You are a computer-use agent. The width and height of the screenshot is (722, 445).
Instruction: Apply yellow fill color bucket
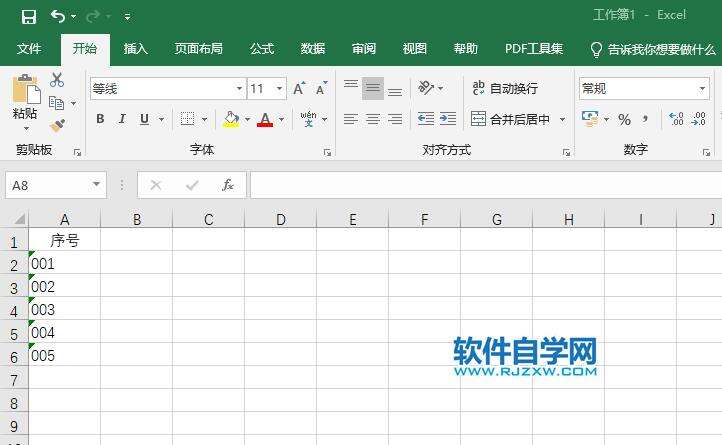pyautogui.click(x=231, y=119)
